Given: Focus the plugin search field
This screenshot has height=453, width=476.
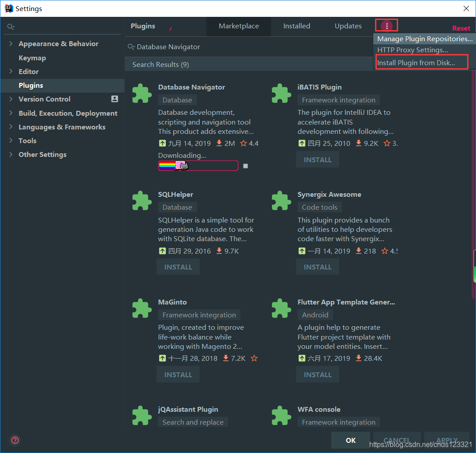Looking at the screenshot, I should (249, 47).
